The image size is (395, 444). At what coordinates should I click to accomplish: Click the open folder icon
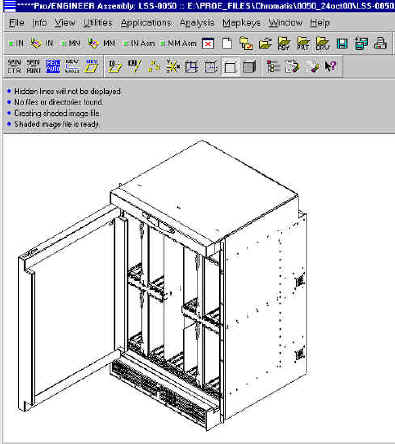coord(265,44)
